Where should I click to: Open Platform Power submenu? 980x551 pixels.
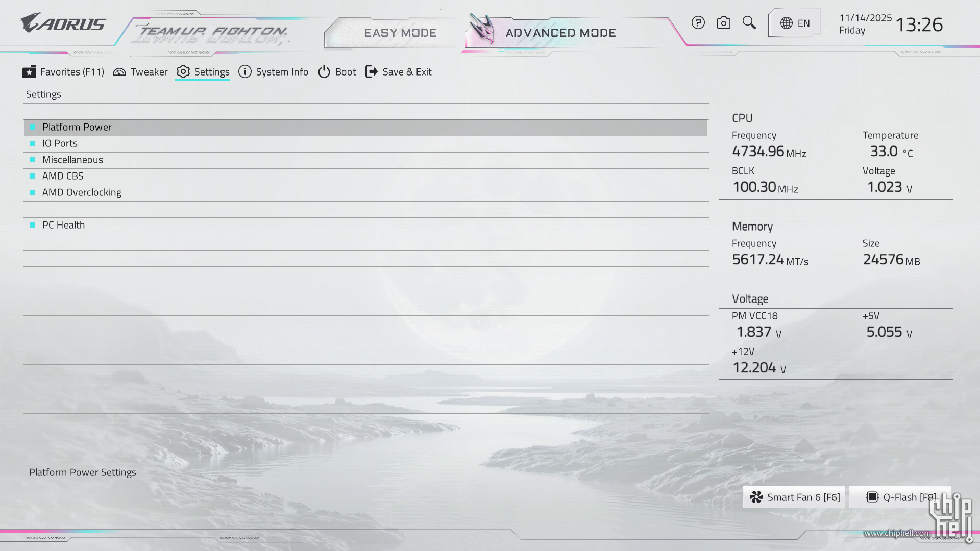pyautogui.click(x=77, y=127)
